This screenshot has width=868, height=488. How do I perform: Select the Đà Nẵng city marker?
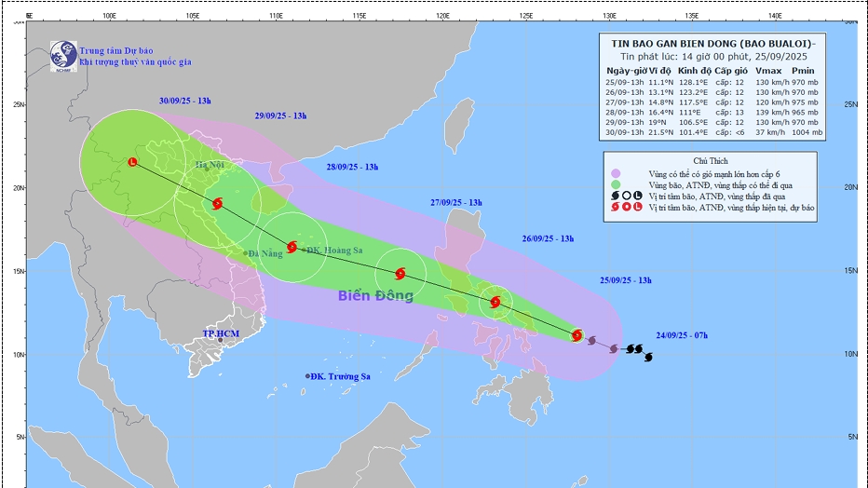[x=246, y=253]
